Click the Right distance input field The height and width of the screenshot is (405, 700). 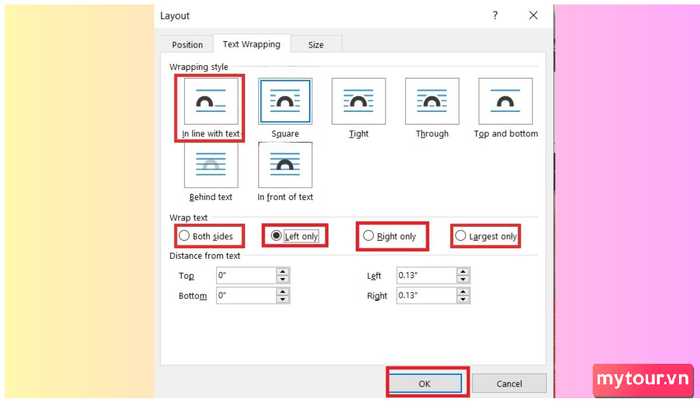click(426, 295)
